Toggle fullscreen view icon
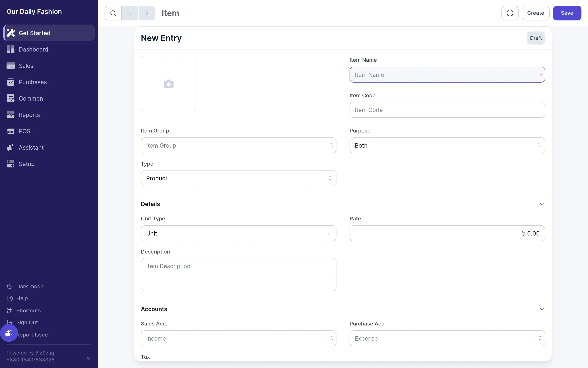The height and width of the screenshot is (368, 588). (510, 13)
